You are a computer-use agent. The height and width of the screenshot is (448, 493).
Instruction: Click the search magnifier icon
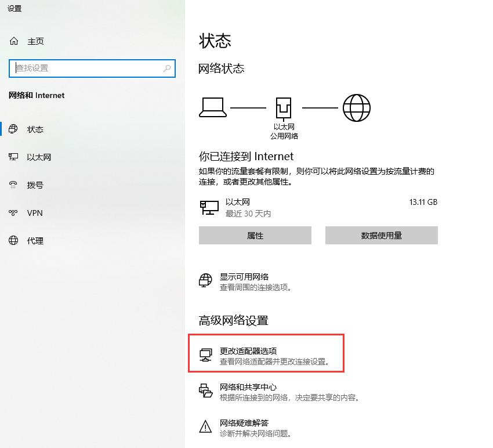tap(167, 68)
